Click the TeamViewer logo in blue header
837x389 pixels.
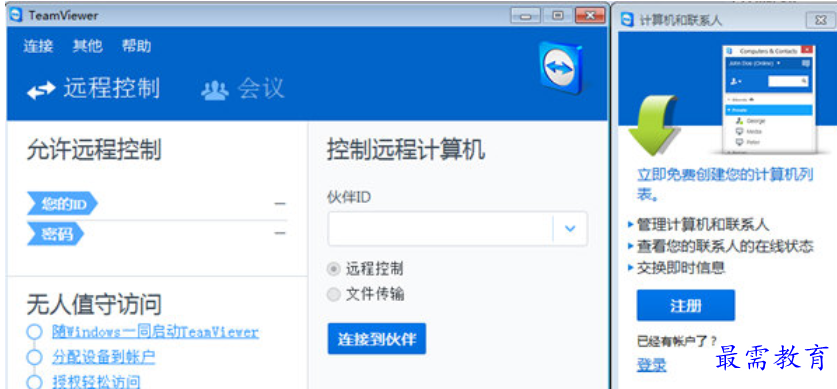tap(560, 68)
